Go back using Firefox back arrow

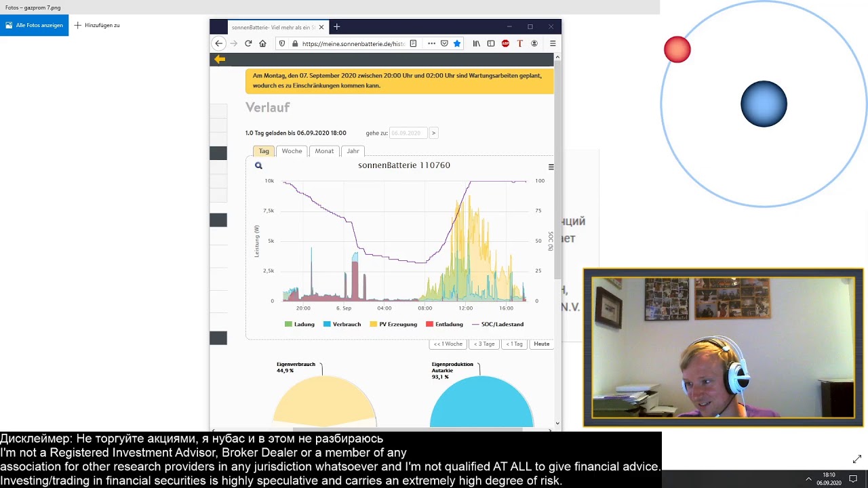[x=218, y=43]
